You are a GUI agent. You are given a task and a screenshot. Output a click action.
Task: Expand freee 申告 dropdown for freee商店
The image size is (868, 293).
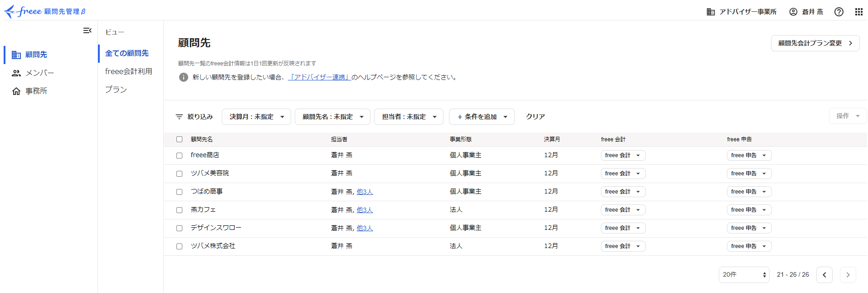point(749,155)
